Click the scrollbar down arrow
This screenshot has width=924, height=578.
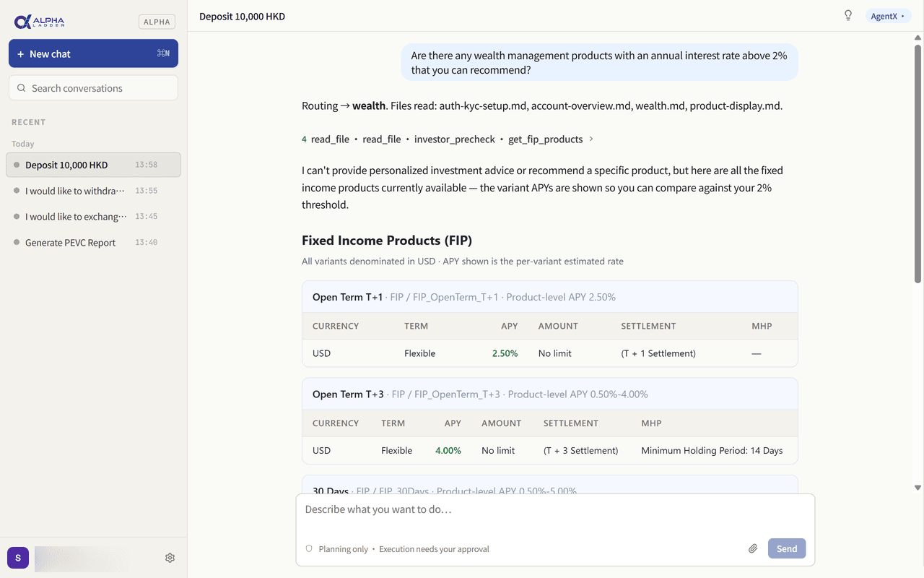[918, 488]
